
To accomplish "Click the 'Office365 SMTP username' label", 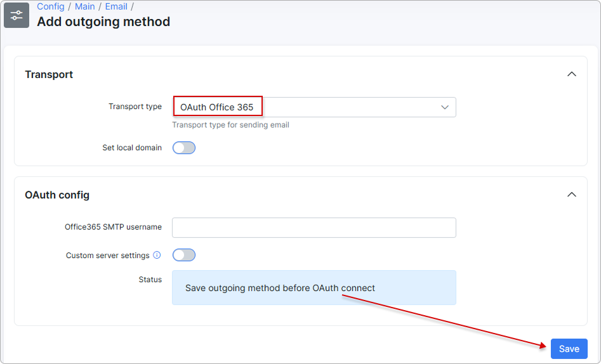I will pos(113,227).
